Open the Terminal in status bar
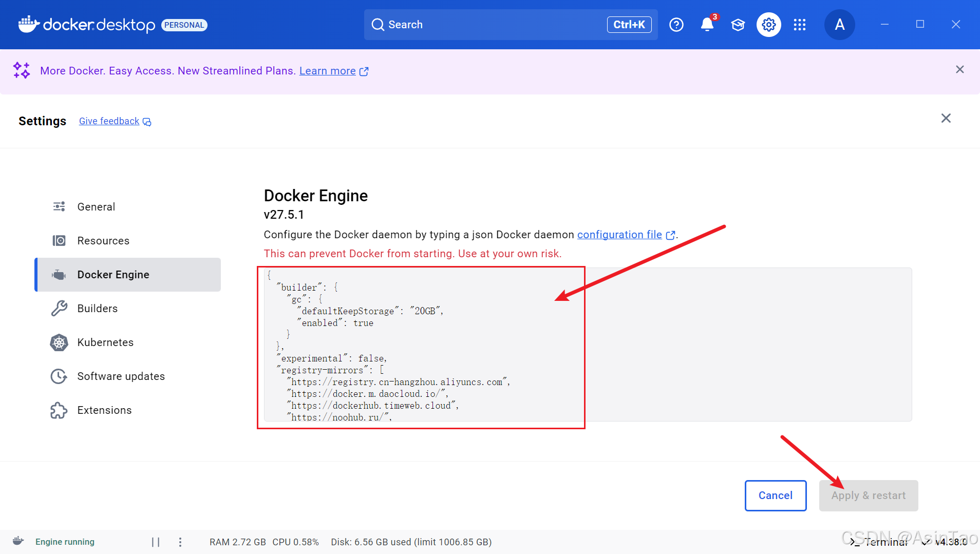This screenshot has height=554, width=980. coord(879,542)
